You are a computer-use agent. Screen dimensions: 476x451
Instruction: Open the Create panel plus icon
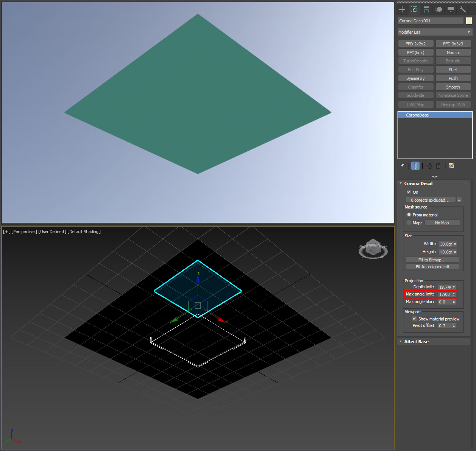(x=402, y=9)
